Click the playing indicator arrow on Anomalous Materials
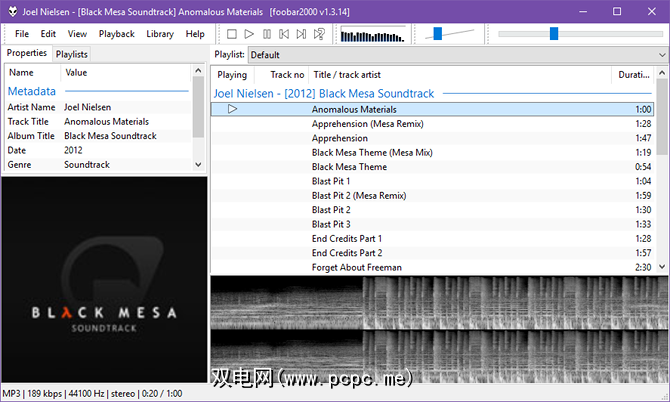The height and width of the screenshot is (402, 670). click(x=232, y=109)
